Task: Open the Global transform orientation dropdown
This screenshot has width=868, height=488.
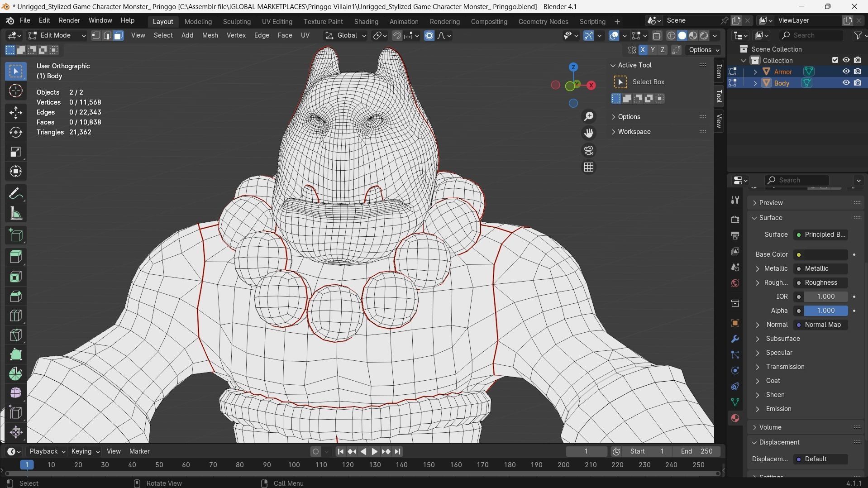Action: (x=346, y=36)
